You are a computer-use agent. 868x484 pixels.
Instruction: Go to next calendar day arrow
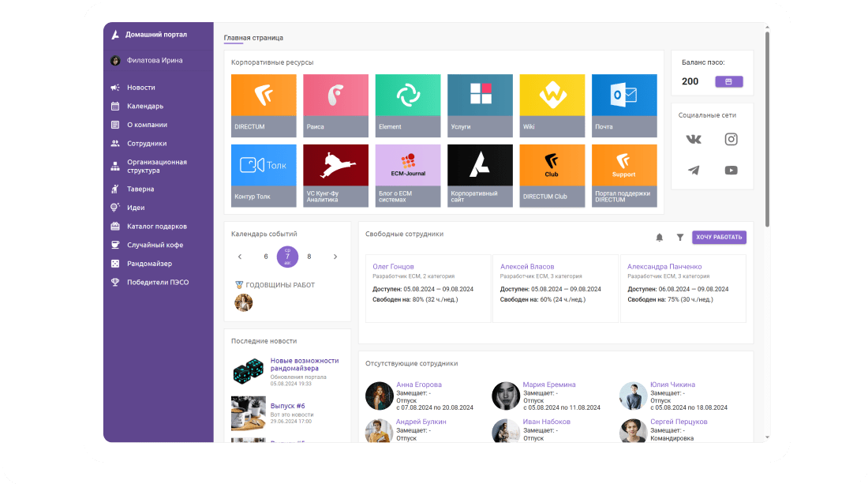(335, 257)
